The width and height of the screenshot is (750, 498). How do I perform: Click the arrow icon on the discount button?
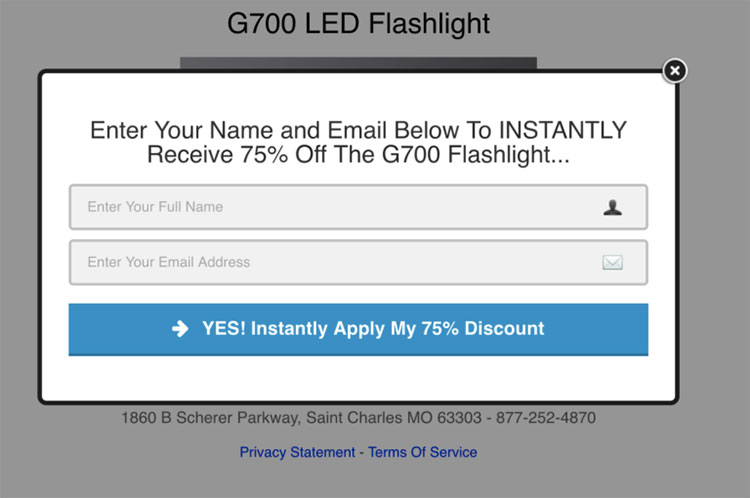tap(180, 328)
